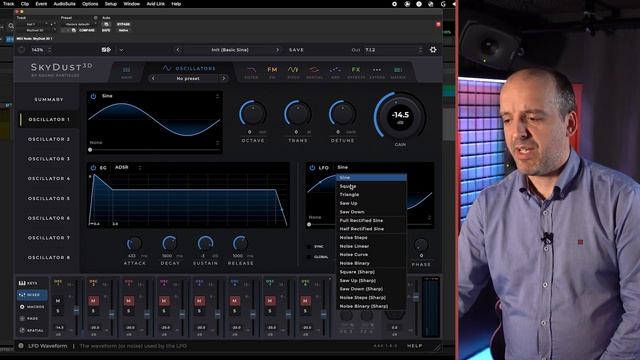640x360 pixels.
Task: Click the Decay knob
Action: click(x=169, y=244)
